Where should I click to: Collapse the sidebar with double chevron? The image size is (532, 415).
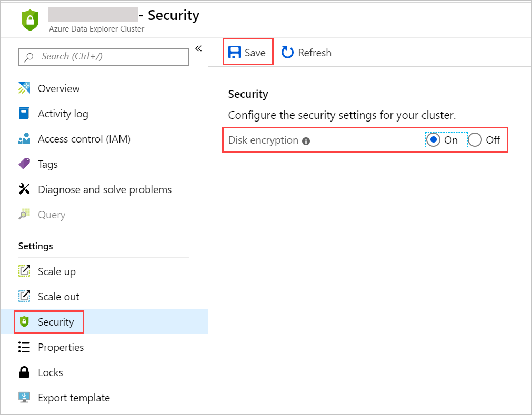[x=198, y=48]
